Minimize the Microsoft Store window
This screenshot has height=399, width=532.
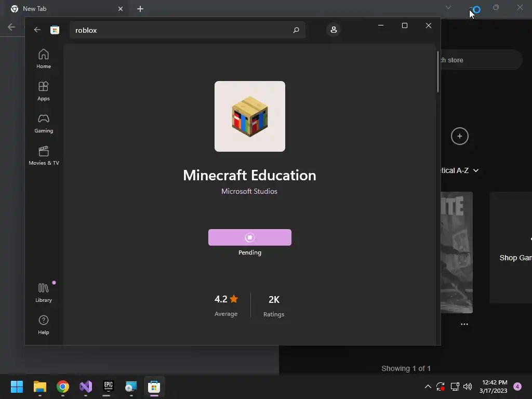click(x=381, y=25)
